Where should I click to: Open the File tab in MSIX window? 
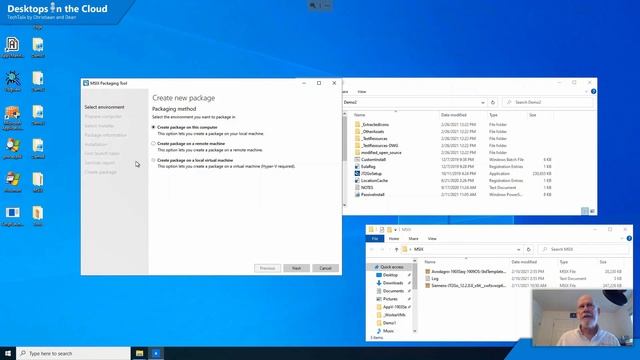375,238
